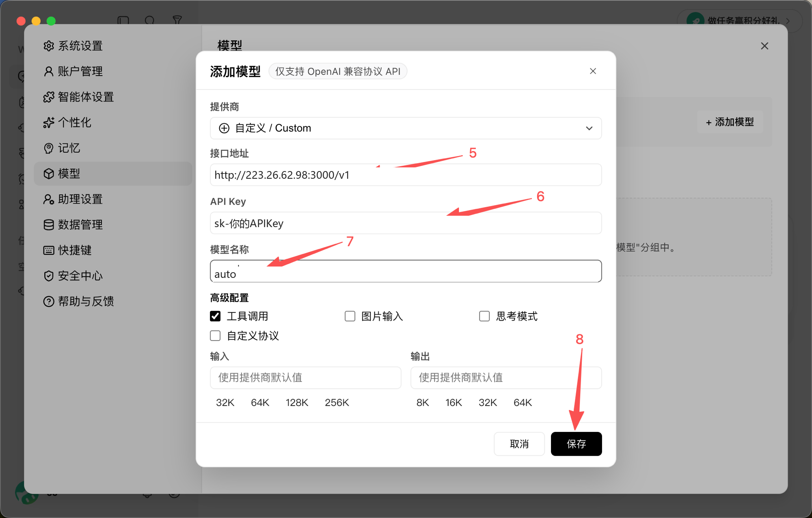Click 取消 to cancel adding model
This screenshot has height=518, width=812.
(519, 444)
